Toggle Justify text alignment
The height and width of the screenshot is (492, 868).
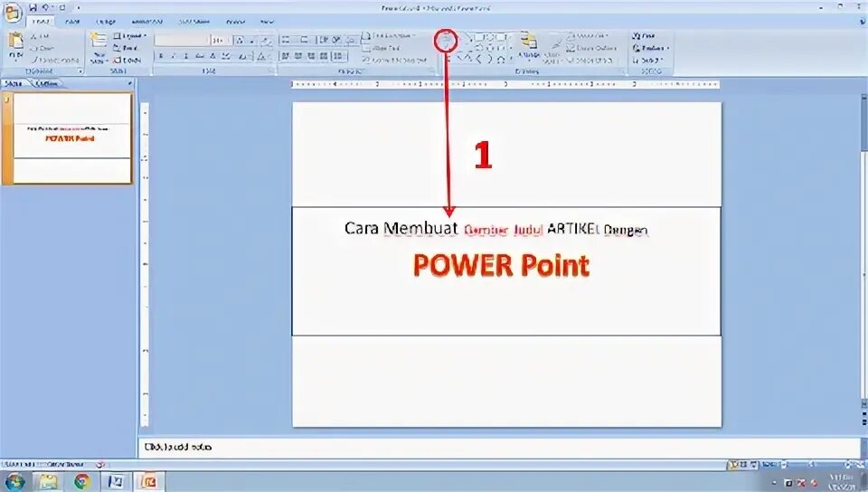pyautogui.click(x=324, y=56)
